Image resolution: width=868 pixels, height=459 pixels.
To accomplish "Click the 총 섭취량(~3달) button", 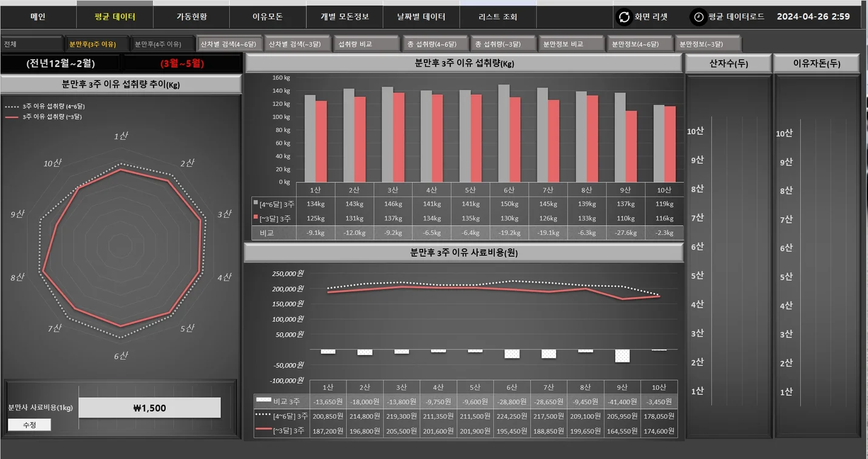I will pos(503,44).
